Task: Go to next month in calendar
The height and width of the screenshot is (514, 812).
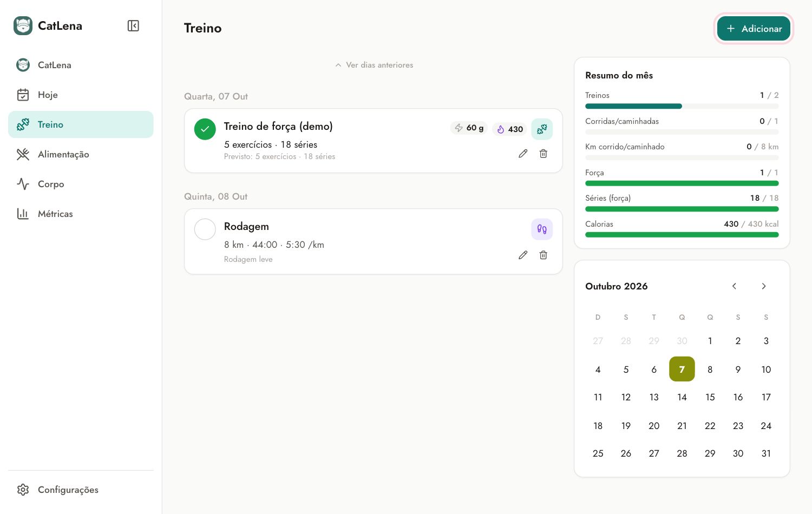Action: click(764, 286)
